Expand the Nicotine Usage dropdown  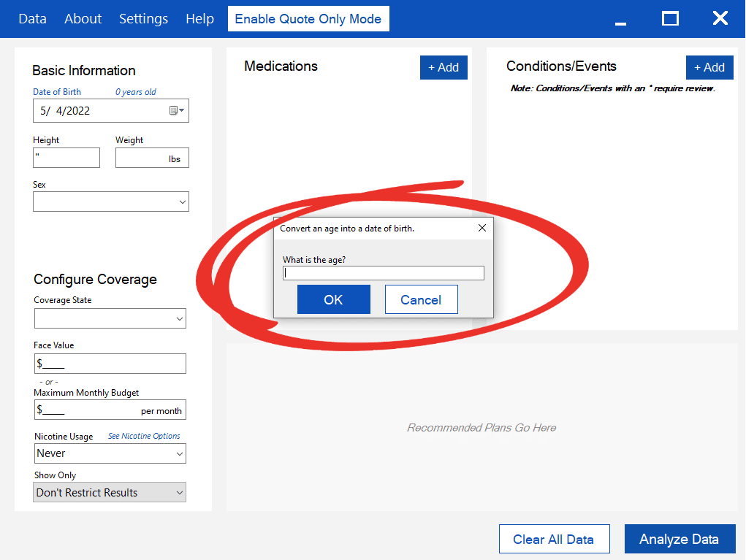pyautogui.click(x=110, y=453)
